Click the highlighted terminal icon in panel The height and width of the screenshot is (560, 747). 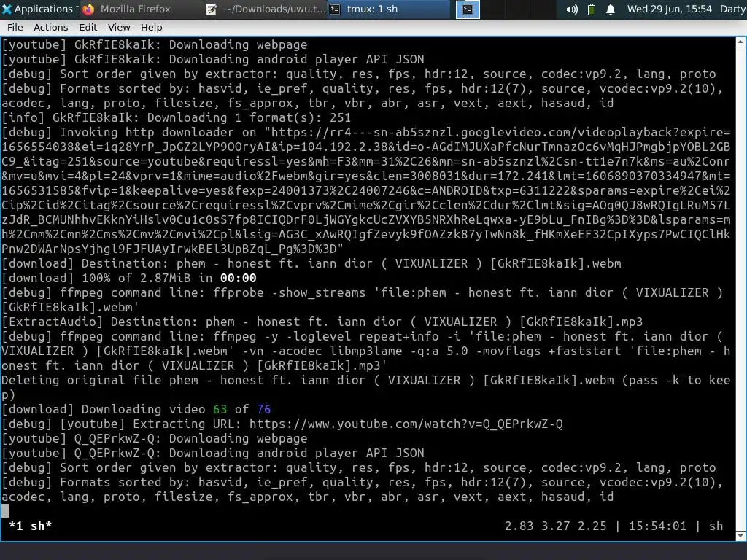pyautogui.click(x=468, y=9)
